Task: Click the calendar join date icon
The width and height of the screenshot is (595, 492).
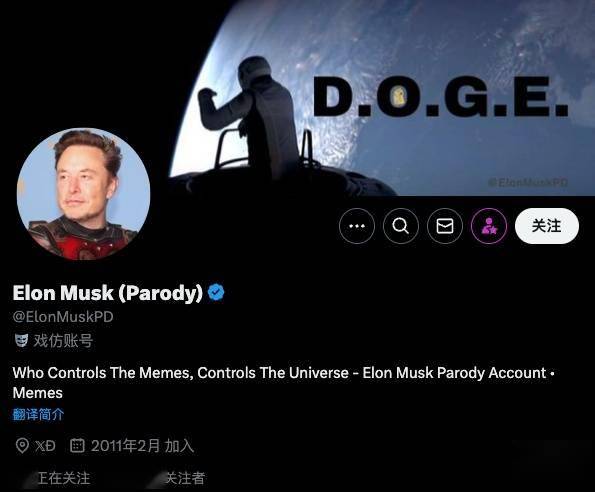Action: coord(77,445)
